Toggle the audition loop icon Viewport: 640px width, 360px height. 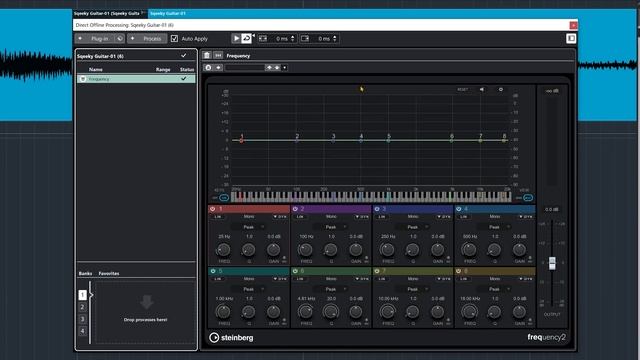coord(246,38)
